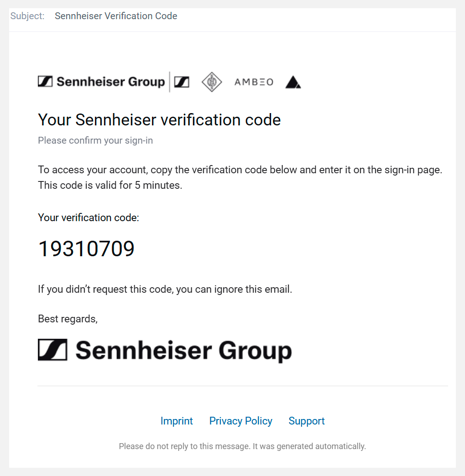This screenshot has width=465, height=476.
Task: Click the Please do not reply footer note
Action: [x=242, y=446]
